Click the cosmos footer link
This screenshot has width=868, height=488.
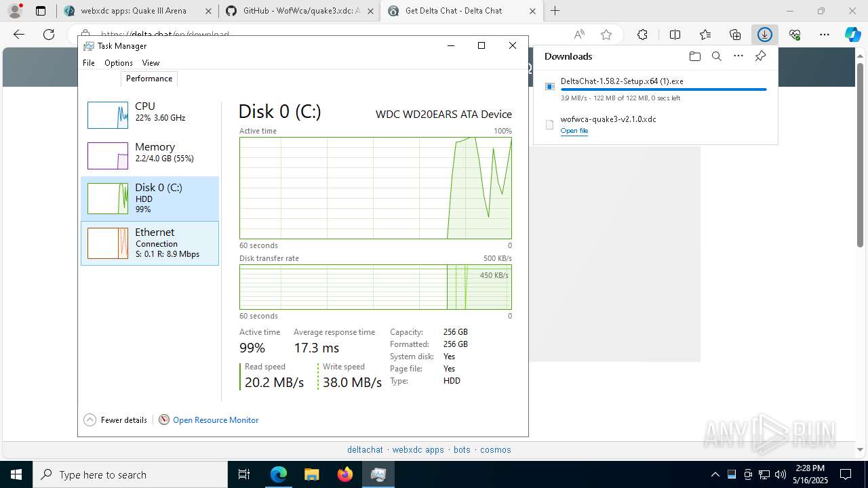pyautogui.click(x=496, y=449)
